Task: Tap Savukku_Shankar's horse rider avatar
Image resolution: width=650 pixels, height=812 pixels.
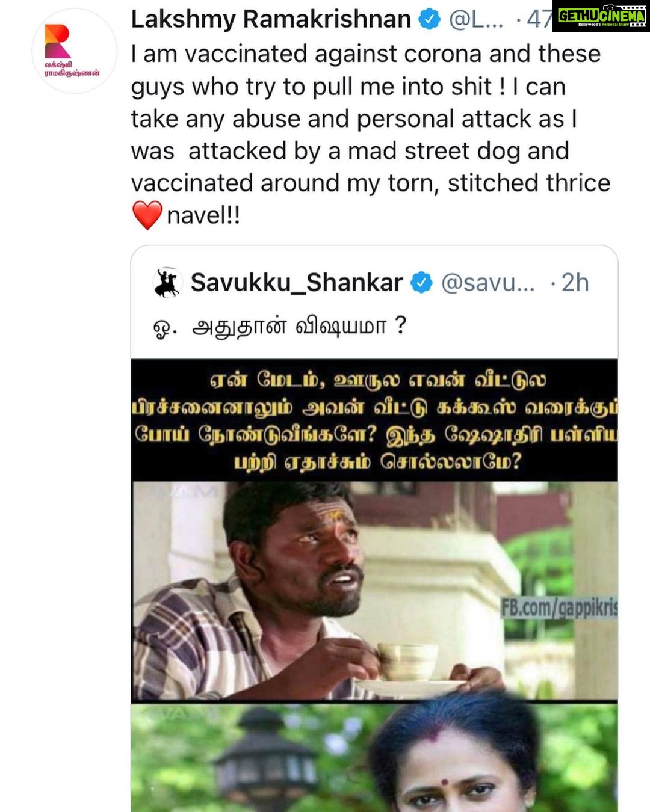Action: (x=167, y=282)
